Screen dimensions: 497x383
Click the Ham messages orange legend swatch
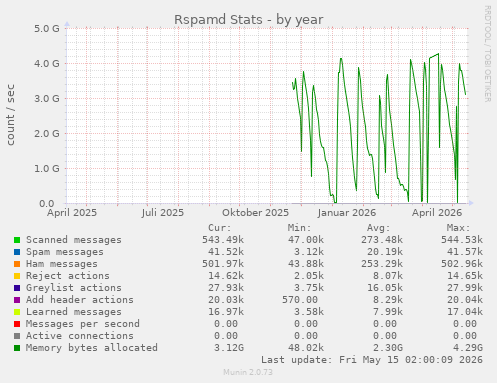(17, 264)
